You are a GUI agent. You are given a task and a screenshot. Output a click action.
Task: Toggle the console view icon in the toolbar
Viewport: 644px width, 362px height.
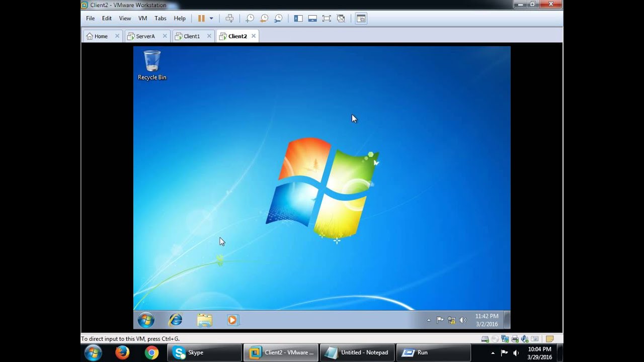pyautogui.click(x=361, y=19)
